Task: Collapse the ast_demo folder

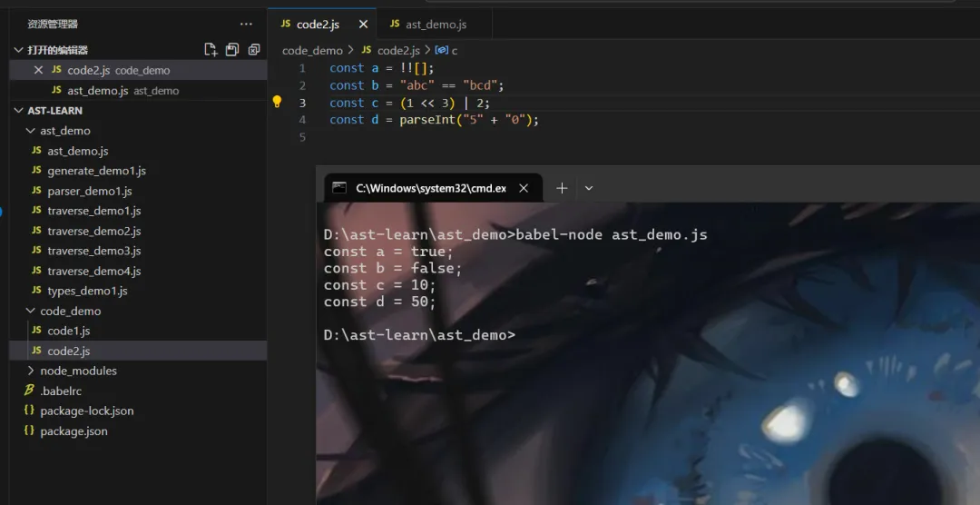Action: [31, 131]
